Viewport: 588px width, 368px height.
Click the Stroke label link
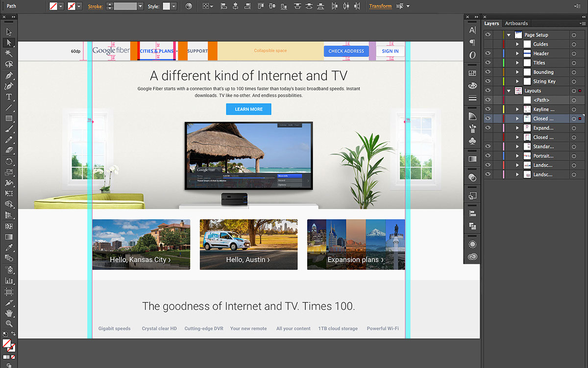tap(95, 6)
